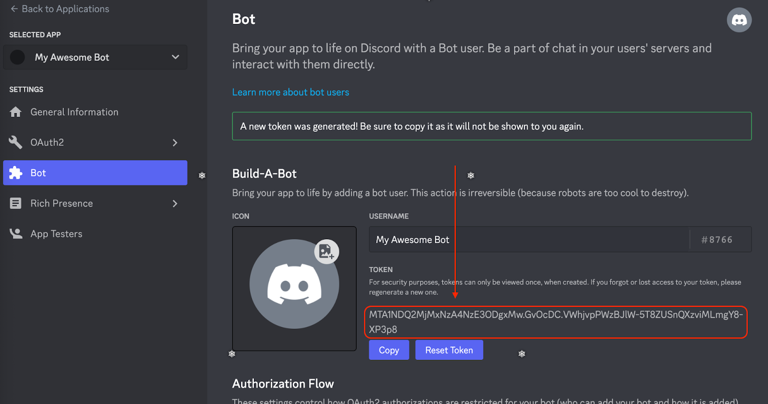
Task: Click the Authorization Flow heading
Action: pos(283,384)
